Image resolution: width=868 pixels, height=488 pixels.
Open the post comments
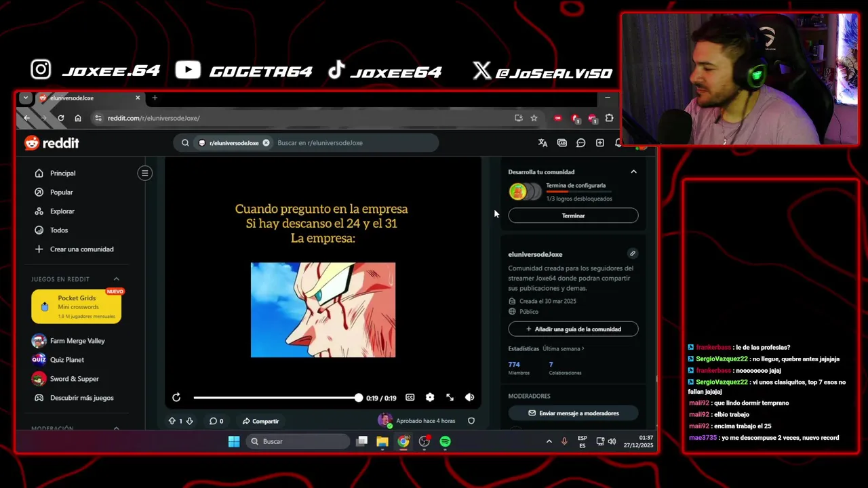(x=216, y=421)
